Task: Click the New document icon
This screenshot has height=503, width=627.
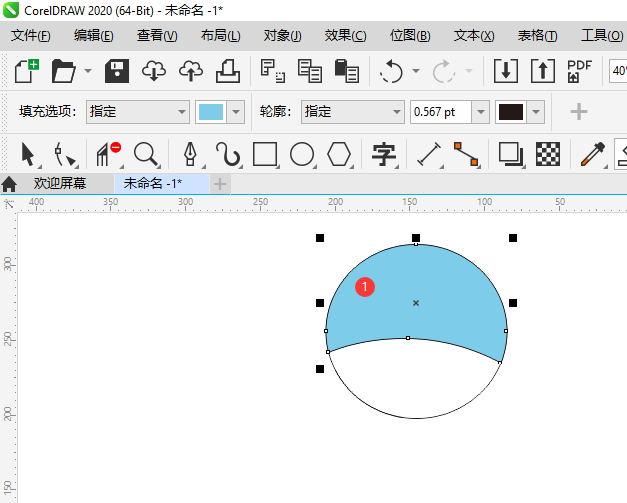Action: point(28,71)
